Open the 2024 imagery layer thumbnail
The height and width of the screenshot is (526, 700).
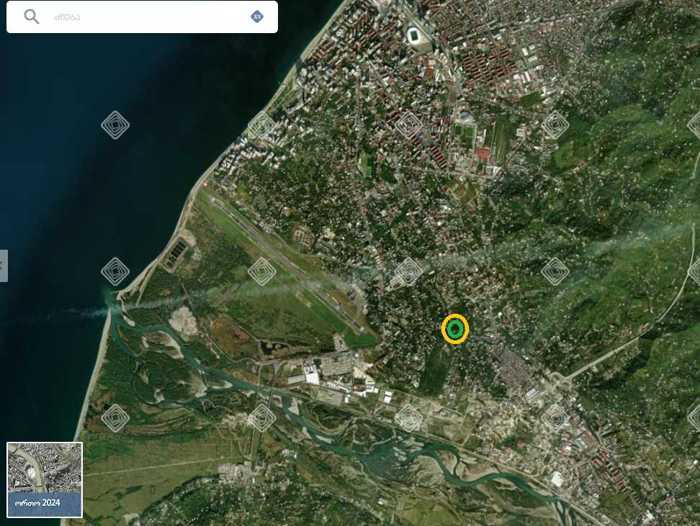(45, 479)
